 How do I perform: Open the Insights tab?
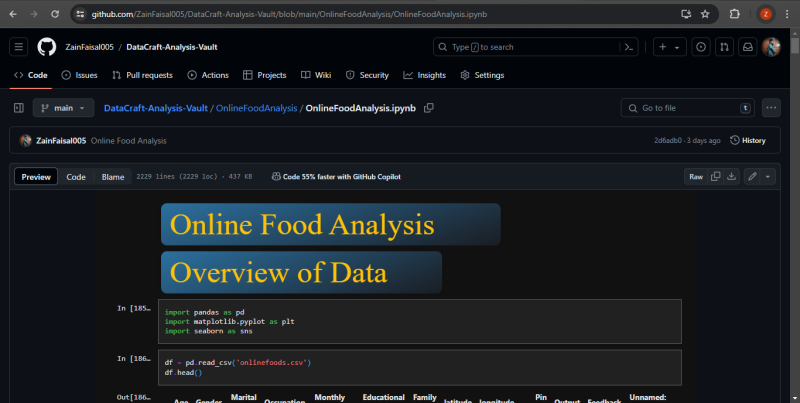click(x=425, y=75)
